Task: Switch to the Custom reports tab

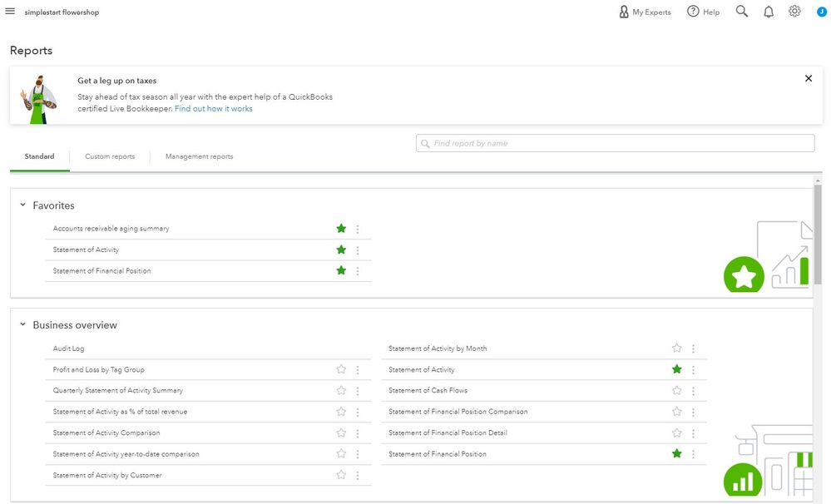Action: [111, 156]
